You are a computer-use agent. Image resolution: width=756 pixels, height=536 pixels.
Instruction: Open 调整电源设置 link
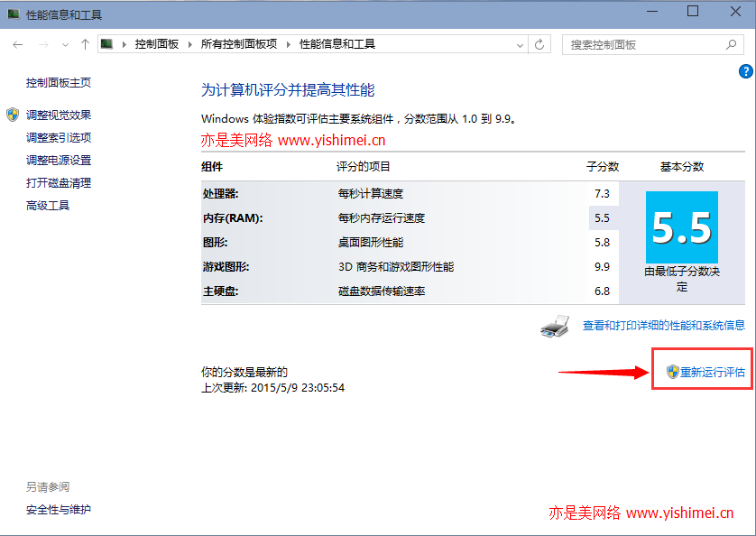click(59, 161)
